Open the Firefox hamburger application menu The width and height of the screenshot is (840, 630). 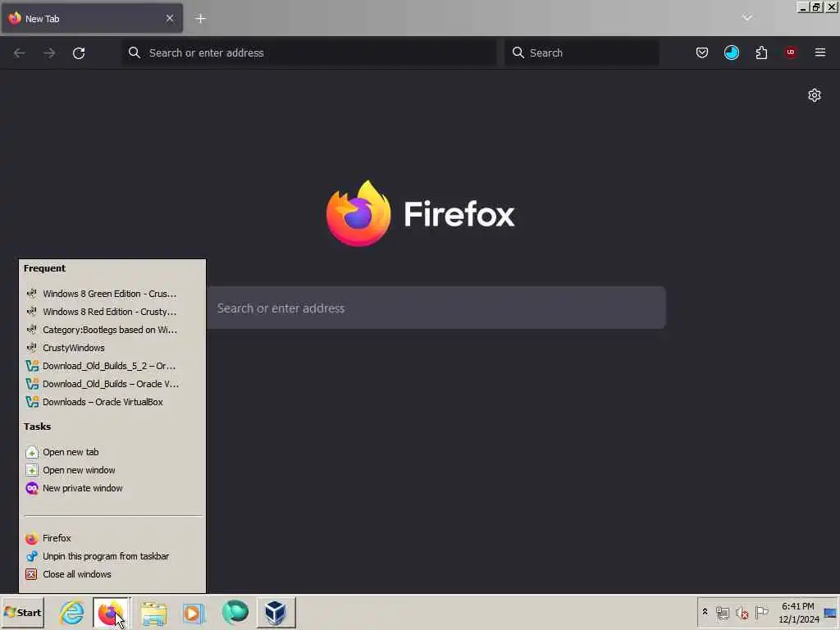pyautogui.click(x=820, y=52)
